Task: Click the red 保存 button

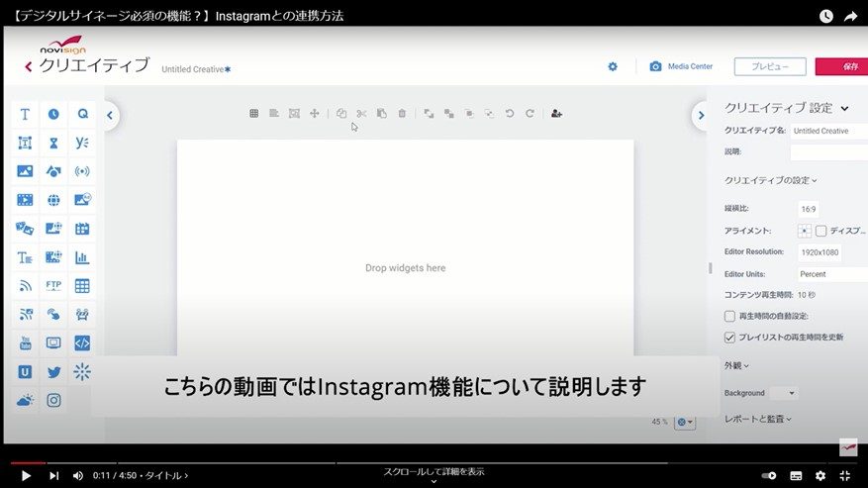Action: [842, 66]
